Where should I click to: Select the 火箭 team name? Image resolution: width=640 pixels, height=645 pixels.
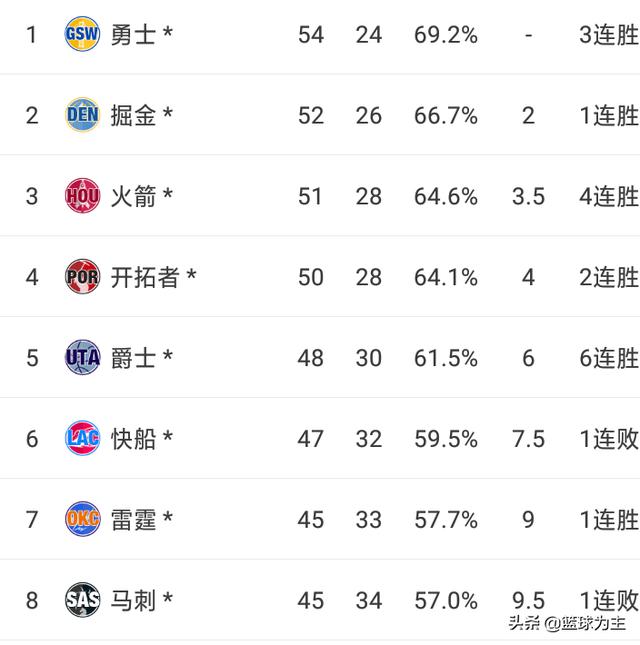(133, 196)
